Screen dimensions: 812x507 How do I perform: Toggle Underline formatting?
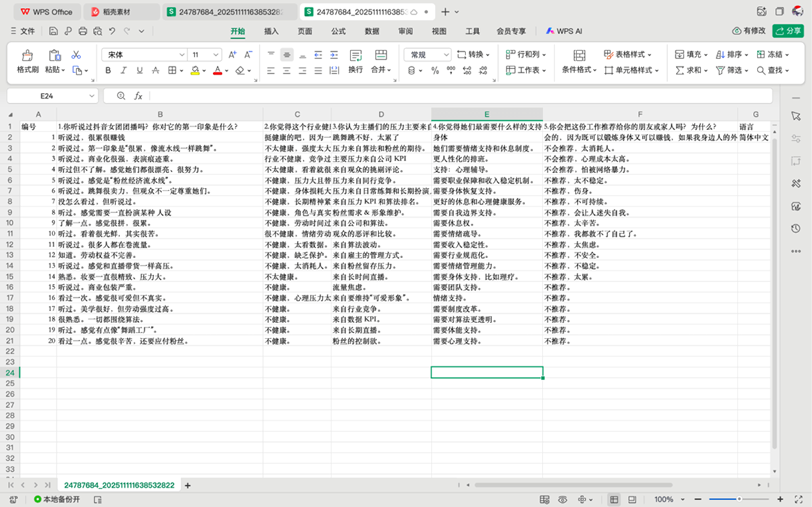click(x=139, y=70)
